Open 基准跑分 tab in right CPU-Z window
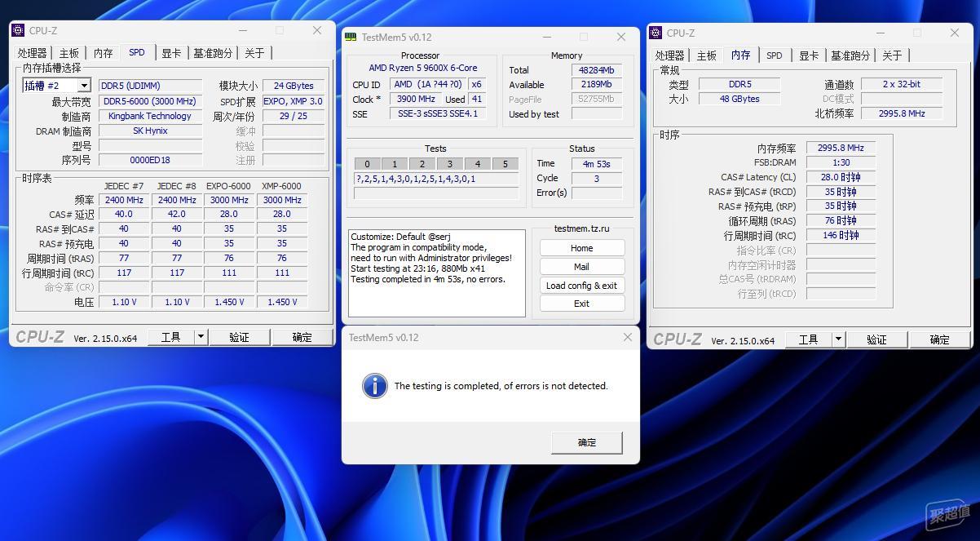Viewport: 980px width, 541px height. point(850,55)
